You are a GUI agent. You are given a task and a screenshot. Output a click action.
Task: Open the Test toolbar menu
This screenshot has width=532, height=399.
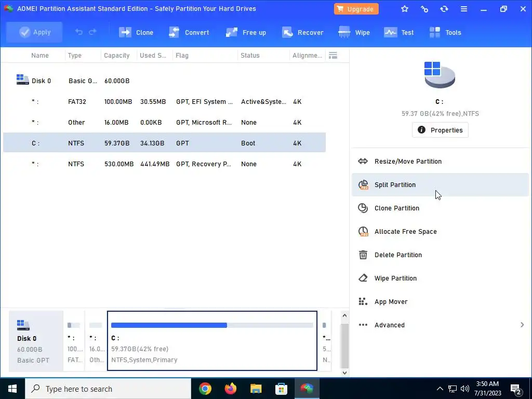pos(398,33)
